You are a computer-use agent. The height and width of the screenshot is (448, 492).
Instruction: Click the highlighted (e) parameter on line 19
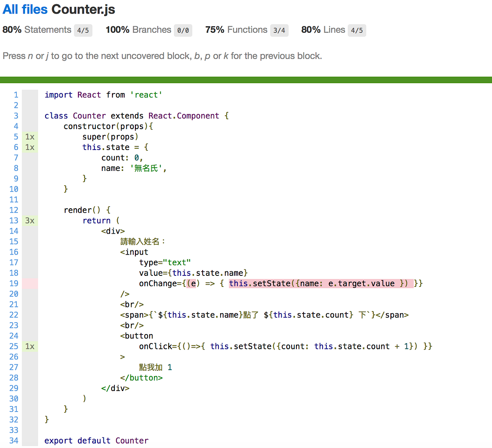191,283
